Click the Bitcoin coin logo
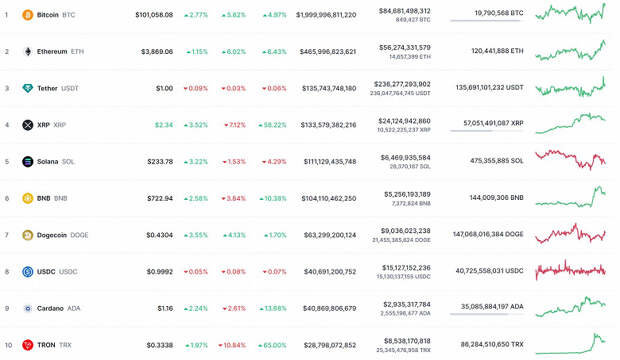The width and height of the screenshot is (620, 360). [x=28, y=15]
